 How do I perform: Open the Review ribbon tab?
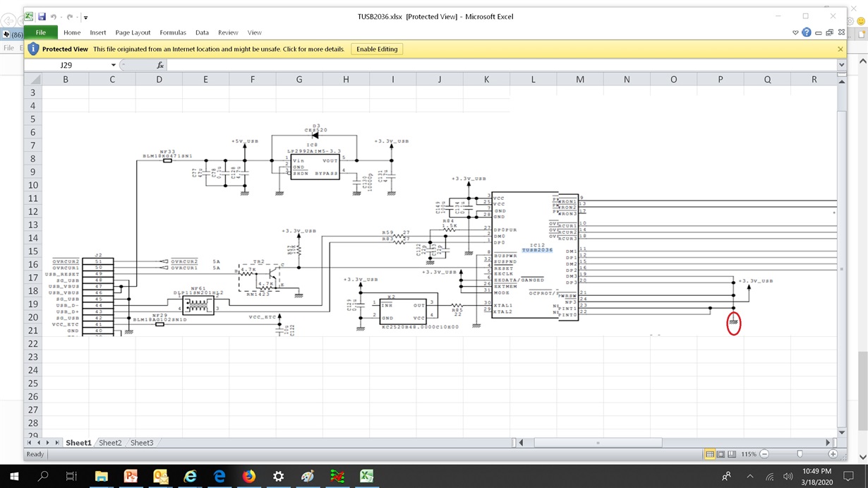228,32
